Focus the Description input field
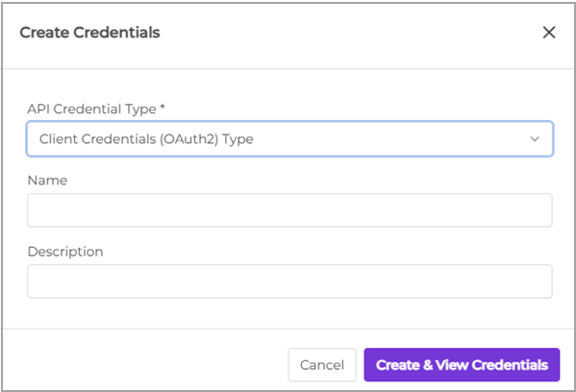 coord(289,282)
